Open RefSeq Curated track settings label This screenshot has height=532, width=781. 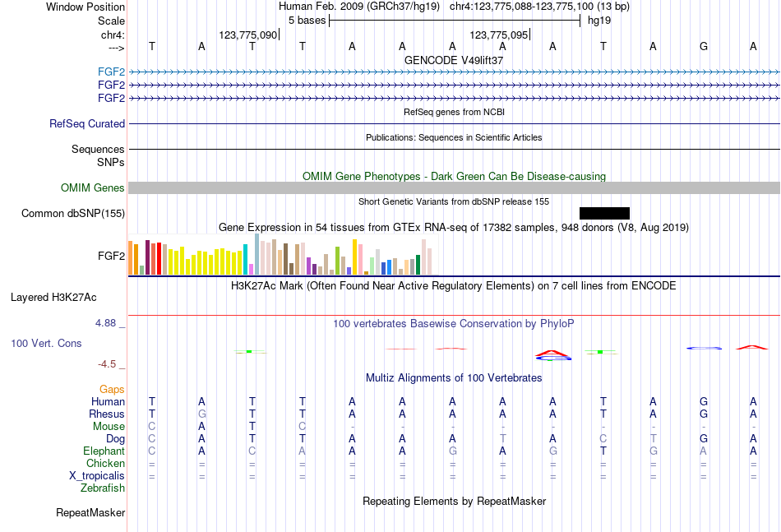click(x=87, y=123)
